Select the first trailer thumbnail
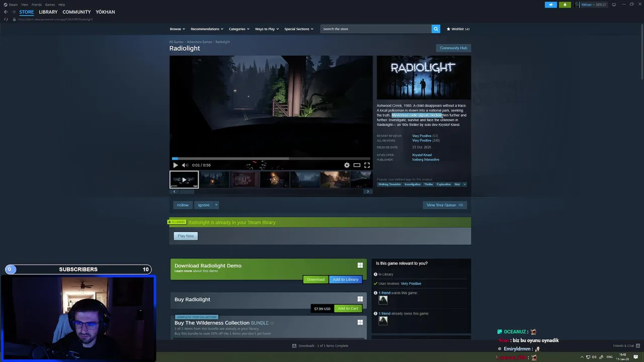Screen dimensions: 644x362 [x=184, y=179]
